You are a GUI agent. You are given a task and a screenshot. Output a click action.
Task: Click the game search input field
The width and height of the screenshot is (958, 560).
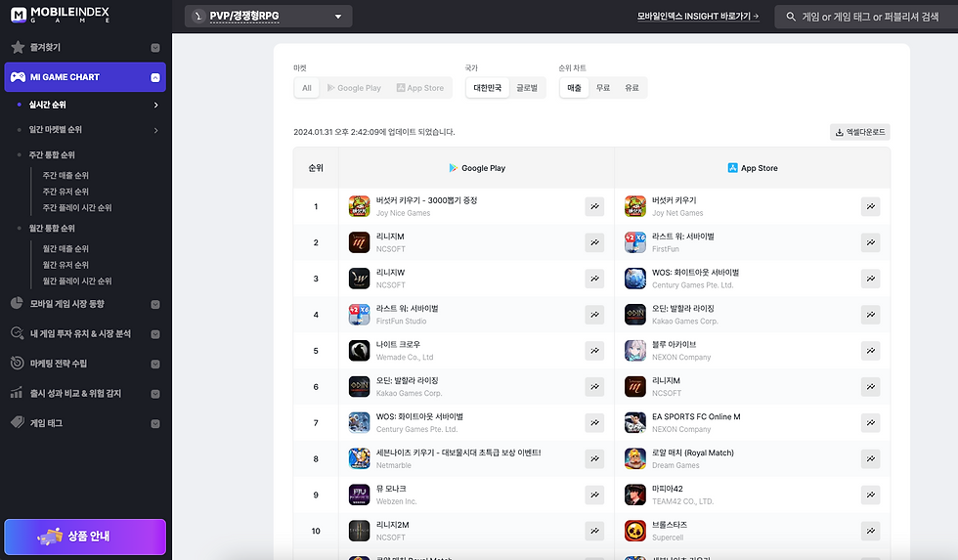click(866, 17)
